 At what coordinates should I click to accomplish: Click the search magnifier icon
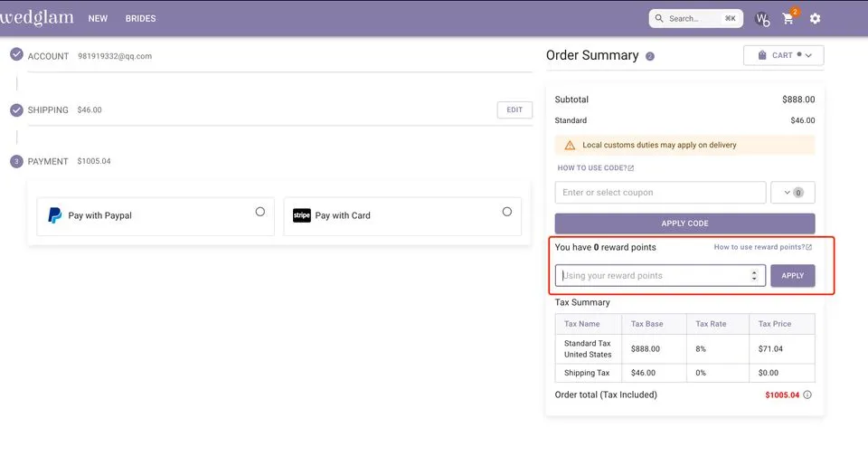[659, 18]
